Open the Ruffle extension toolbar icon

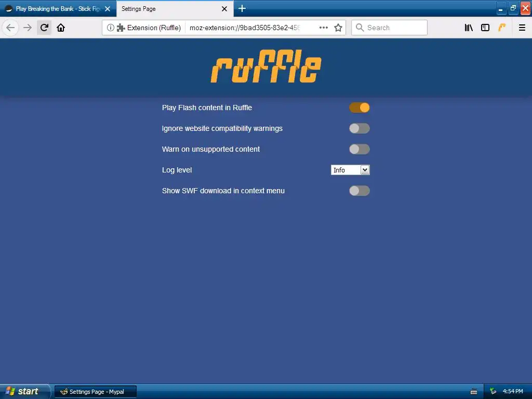pos(502,28)
